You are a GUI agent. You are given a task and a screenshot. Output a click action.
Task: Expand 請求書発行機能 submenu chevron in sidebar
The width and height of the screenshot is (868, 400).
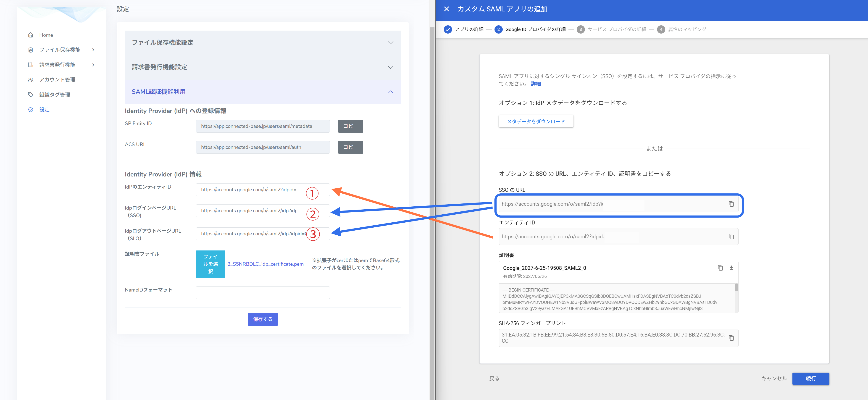click(x=93, y=65)
